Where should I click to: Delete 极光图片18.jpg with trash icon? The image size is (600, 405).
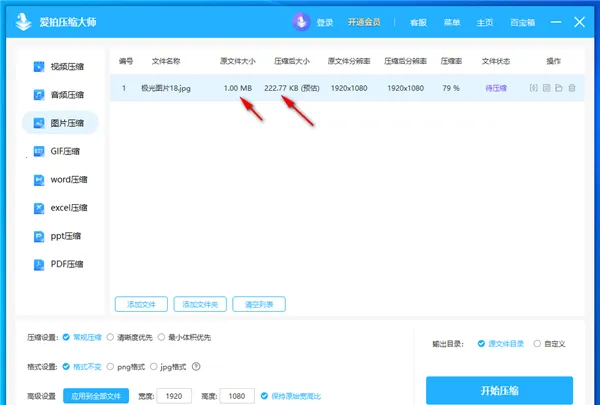[x=572, y=88]
